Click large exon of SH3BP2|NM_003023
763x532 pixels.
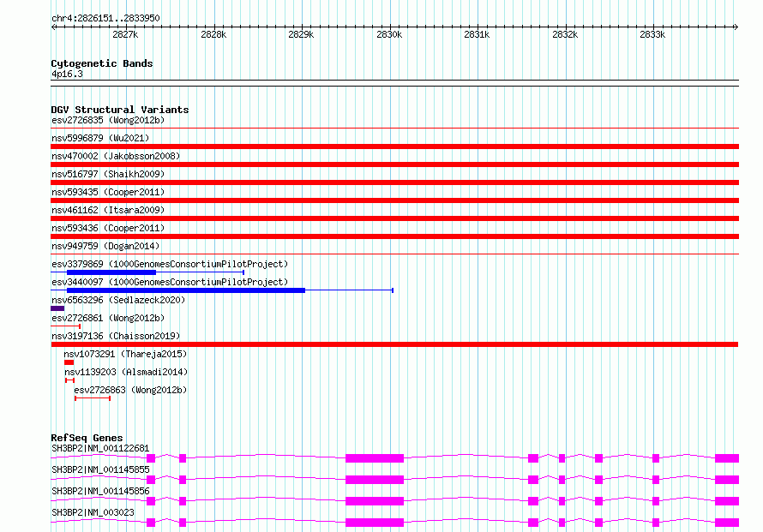pos(375,523)
